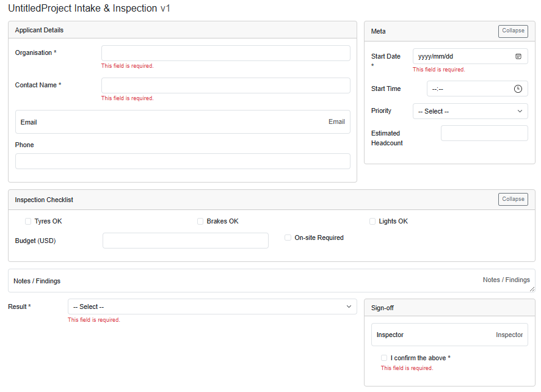Click the Notes / Findings resize grip

pyautogui.click(x=532, y=290)
